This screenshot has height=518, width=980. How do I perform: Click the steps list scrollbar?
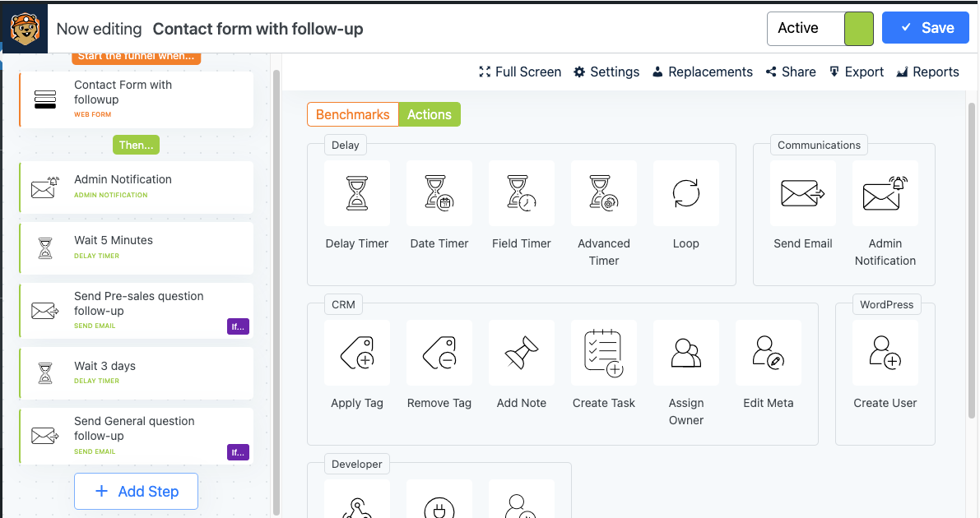point(276,292)
